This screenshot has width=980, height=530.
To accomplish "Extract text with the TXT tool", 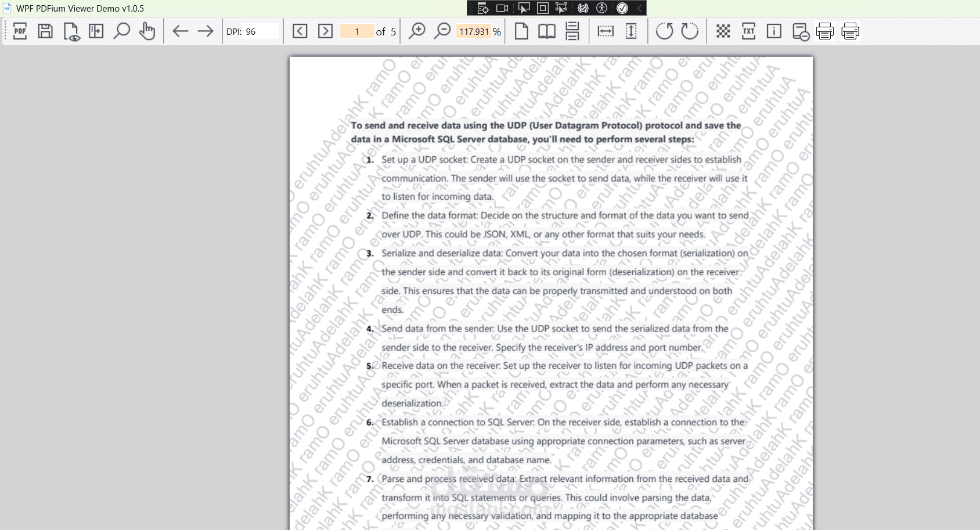I will point(748,31).
